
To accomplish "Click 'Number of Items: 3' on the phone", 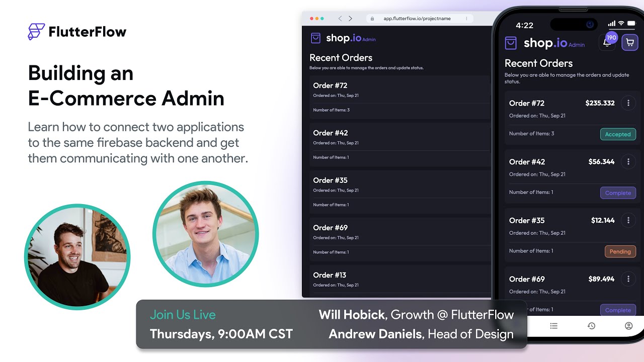I will click(531, 134).
